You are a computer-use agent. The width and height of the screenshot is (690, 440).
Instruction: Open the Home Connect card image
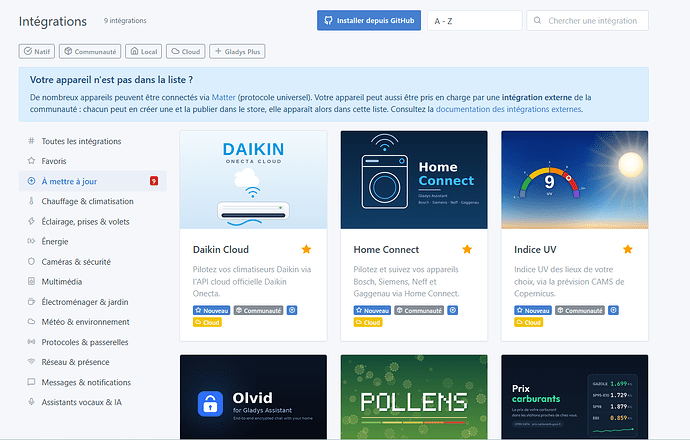pos(414,180)
